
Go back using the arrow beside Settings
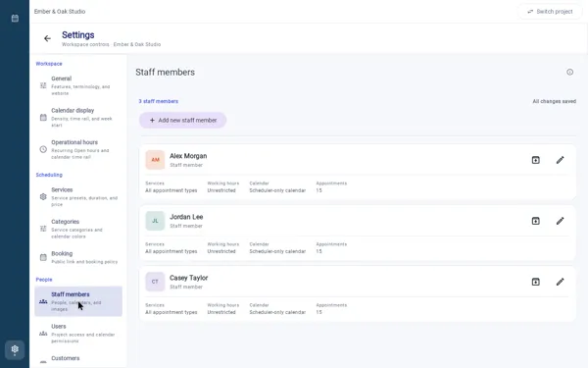click(47, 38)
